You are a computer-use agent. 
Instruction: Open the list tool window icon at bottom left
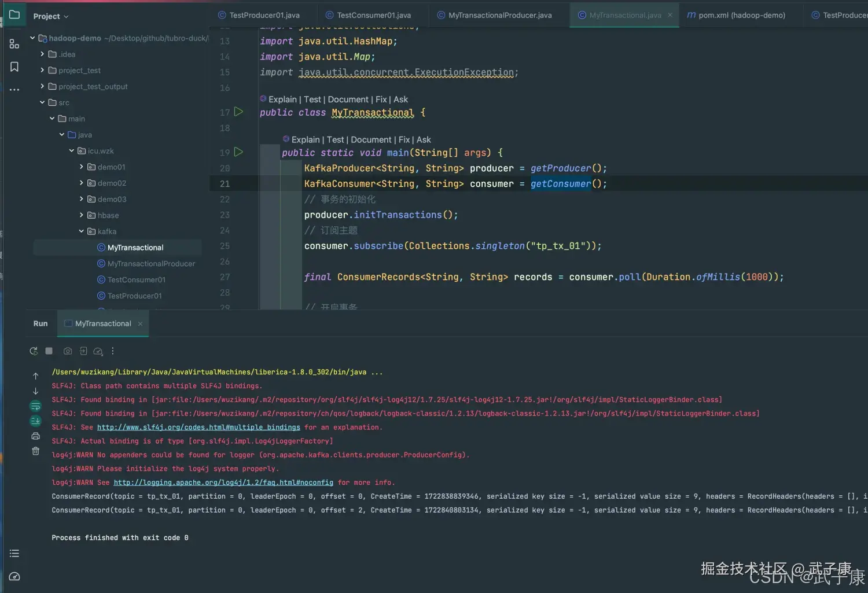tap(14, 554)
